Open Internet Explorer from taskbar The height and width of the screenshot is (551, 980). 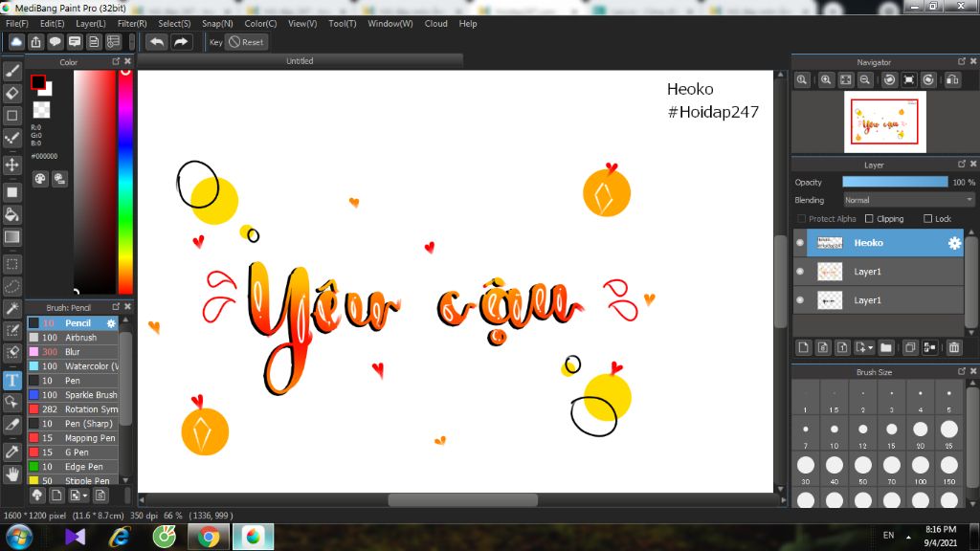point(120,538)
